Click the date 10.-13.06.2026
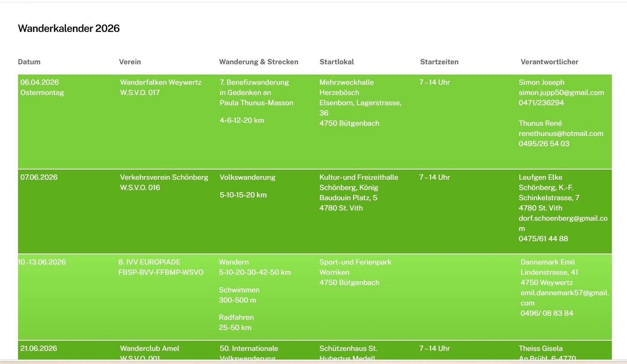This screenshot has width=627, height=364. coord(42,262)
